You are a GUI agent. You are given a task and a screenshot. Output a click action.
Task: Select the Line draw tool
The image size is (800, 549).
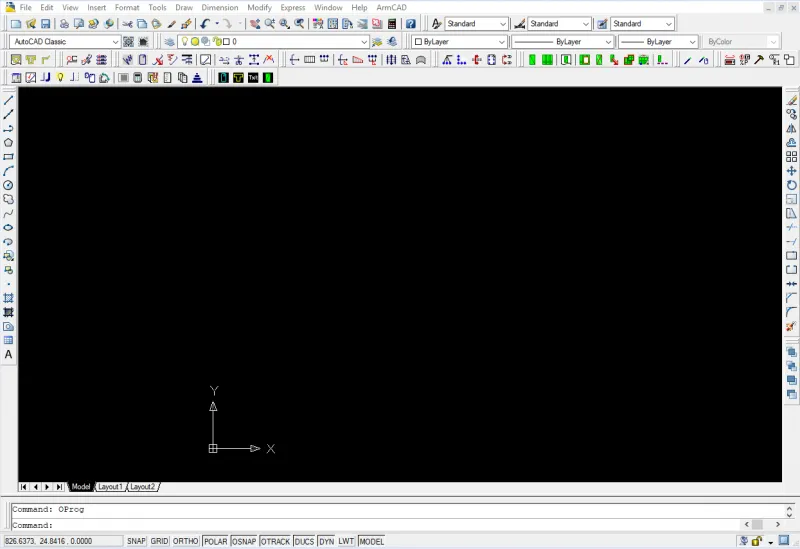click(8, 101)
